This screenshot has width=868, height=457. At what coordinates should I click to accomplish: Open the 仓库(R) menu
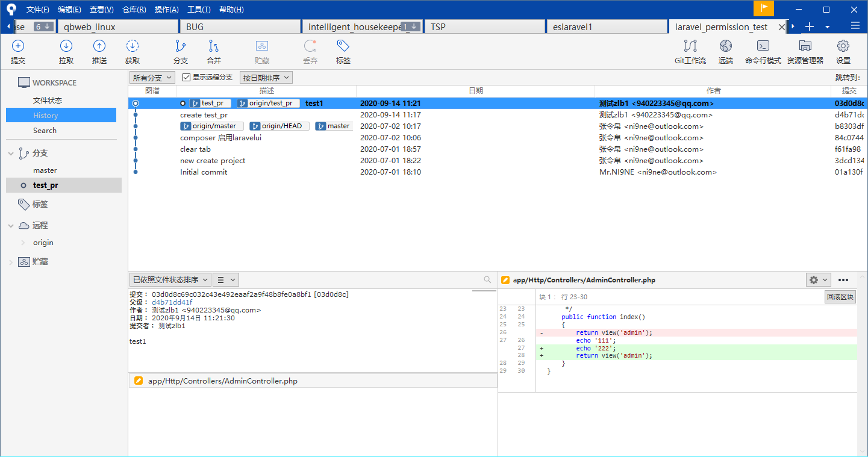pos(134,10)
